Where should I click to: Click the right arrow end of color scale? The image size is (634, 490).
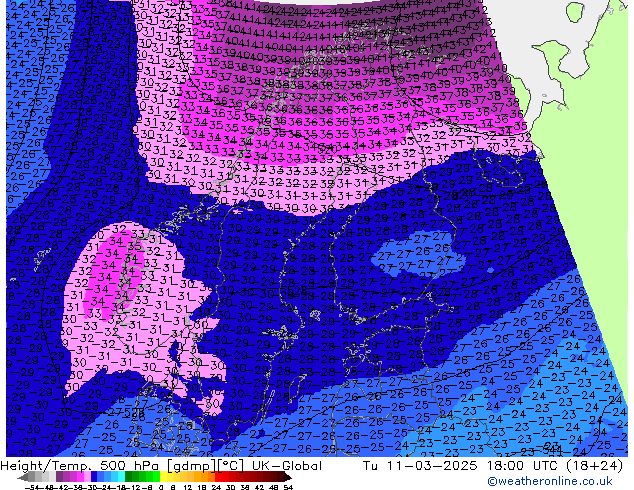coord(287,477)
